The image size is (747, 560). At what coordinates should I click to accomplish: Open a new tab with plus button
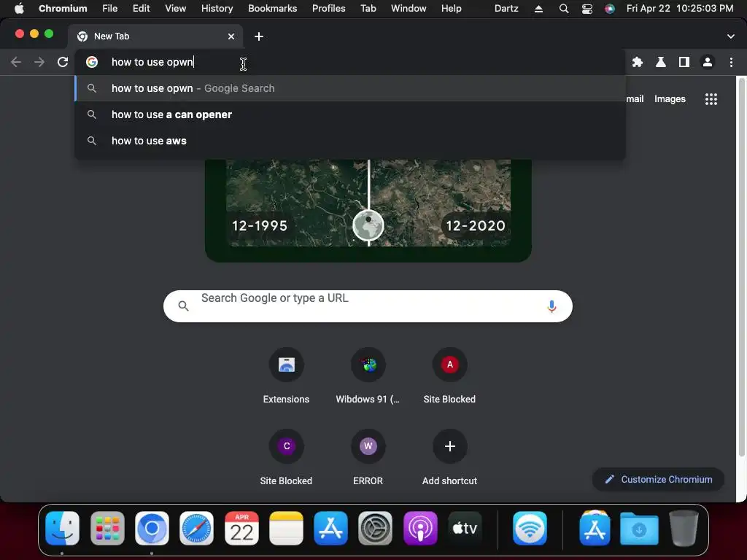click(x=259, y=36)
